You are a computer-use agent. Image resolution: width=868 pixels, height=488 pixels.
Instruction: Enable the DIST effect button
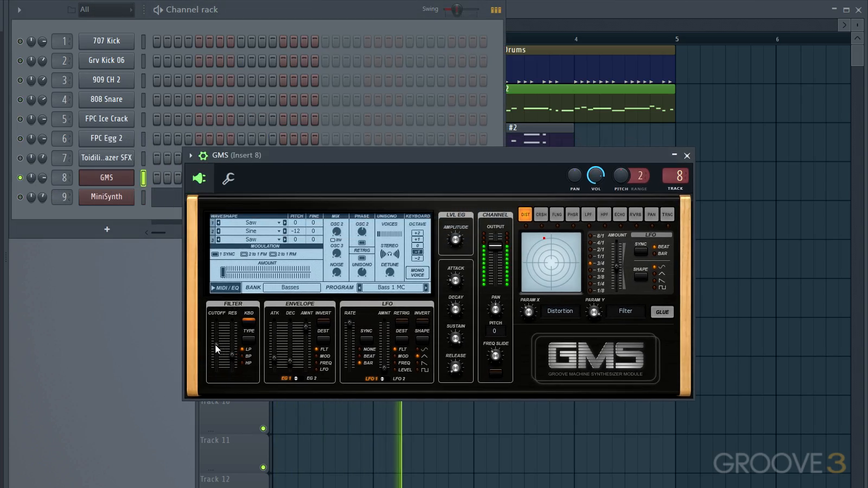[525, 215]
